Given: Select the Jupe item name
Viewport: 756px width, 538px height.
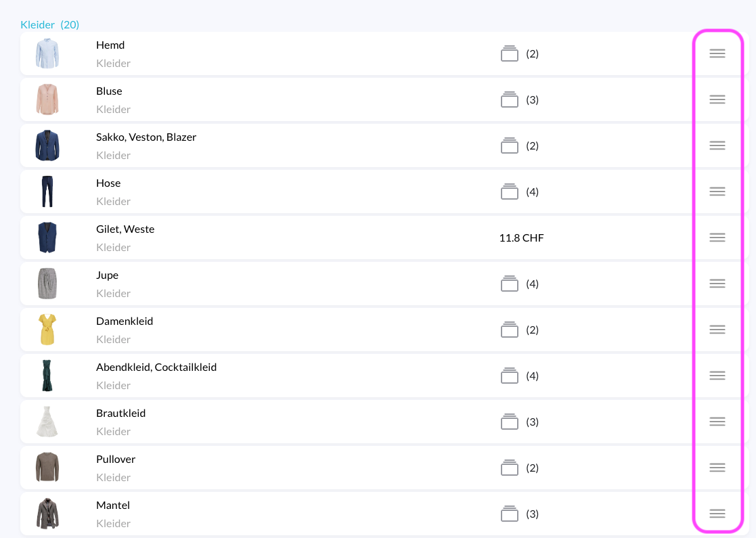Looking at the screenshot, I should [x=107, y=275].
